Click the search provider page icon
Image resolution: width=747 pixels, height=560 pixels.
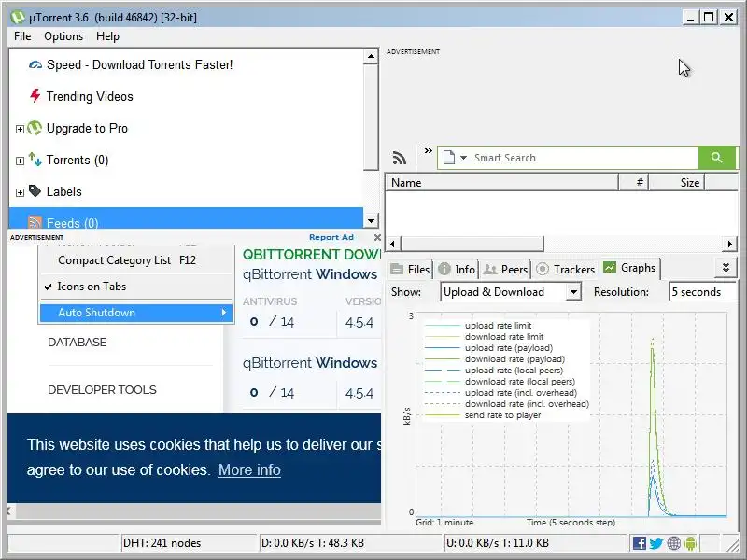pos(448,158)
